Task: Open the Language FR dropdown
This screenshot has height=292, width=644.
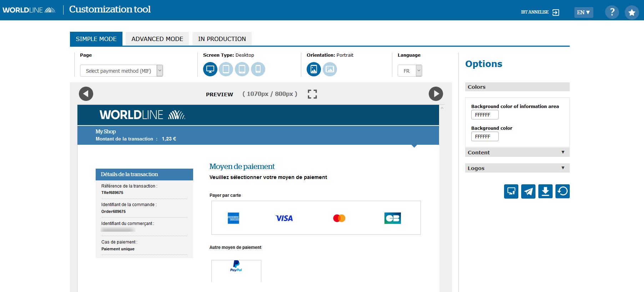Action: pyautogui.click(x=410, y=71)
